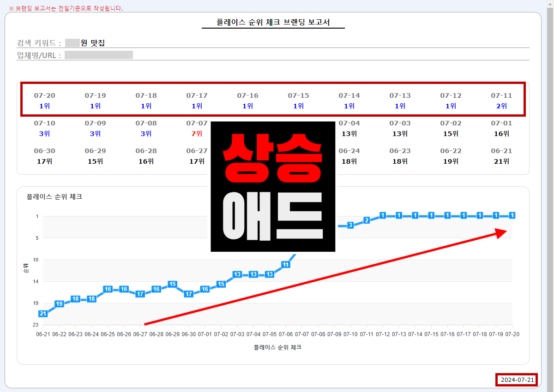This screenshot has height=392, width=554.
Task: Click the chart data point labeled 3
Action: click(x=350, y=225)
